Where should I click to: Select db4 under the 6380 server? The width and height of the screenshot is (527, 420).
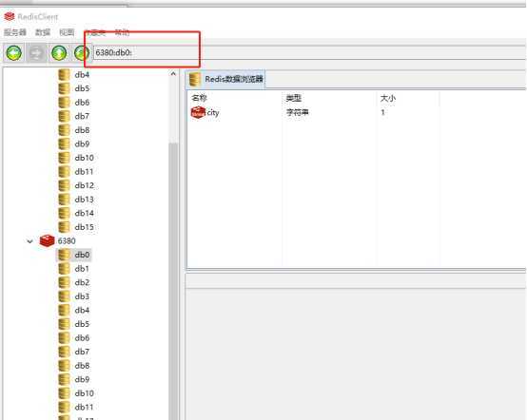(x=82, y=310)
